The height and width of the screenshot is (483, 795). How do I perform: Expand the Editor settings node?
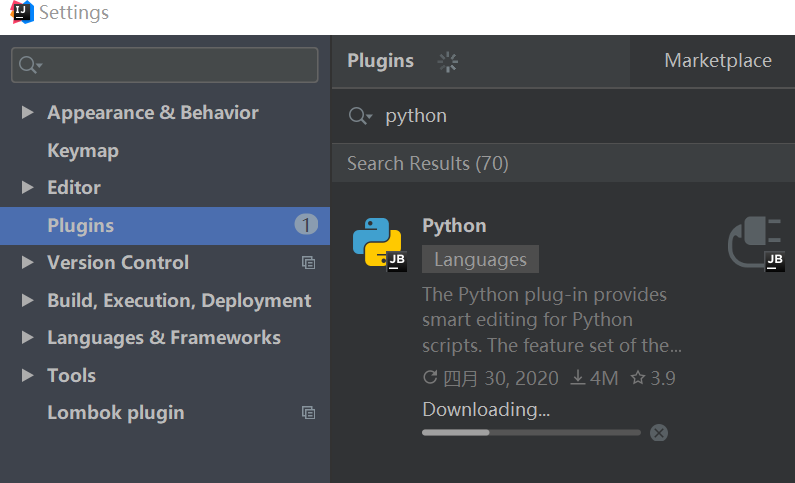[x=28, y=188]
